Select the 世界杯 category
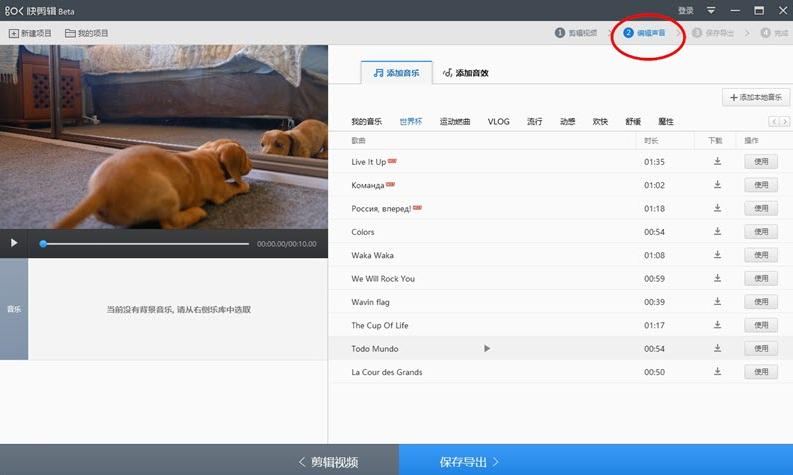Screen dimensions: 793x475 pos(411,121)
